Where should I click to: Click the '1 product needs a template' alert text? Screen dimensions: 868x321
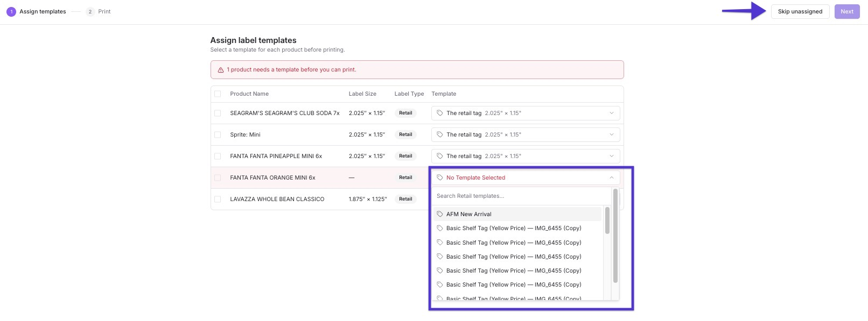tap(291, 69)
